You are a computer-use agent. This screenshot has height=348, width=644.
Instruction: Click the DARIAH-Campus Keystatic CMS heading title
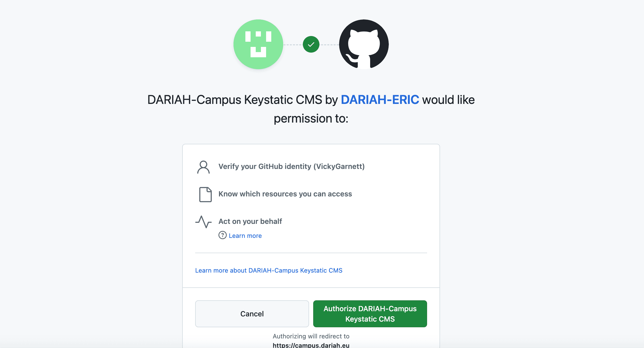point(235,100)
